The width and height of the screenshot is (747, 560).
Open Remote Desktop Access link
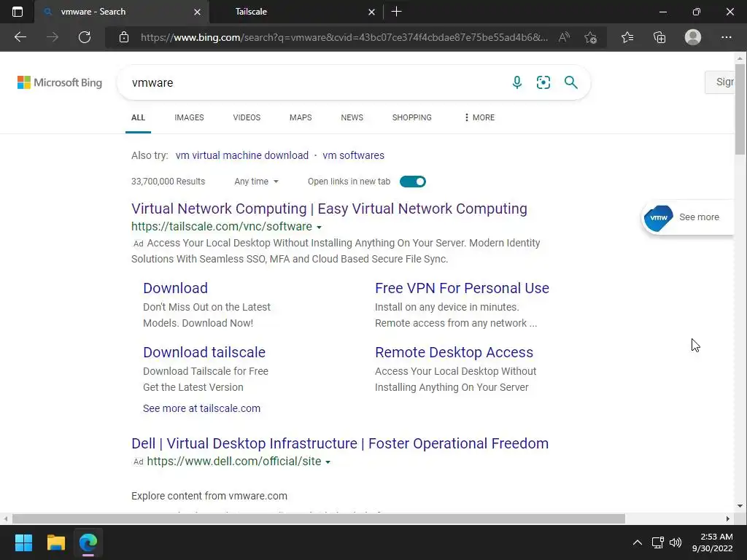click(x=454, y=352)
